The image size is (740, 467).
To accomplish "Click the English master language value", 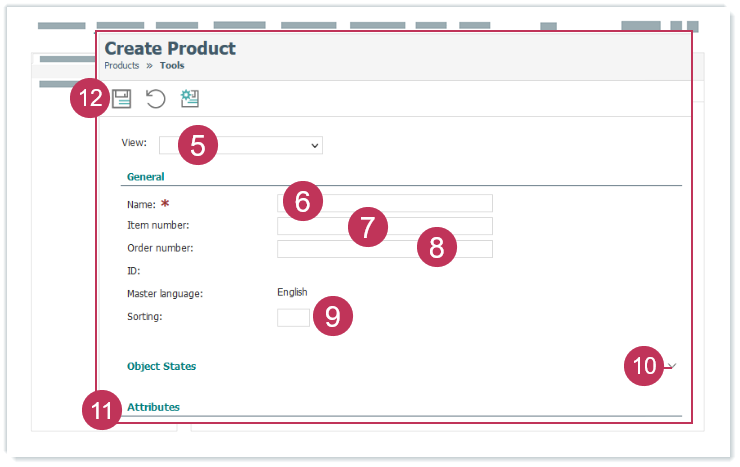I will (292, 292).
